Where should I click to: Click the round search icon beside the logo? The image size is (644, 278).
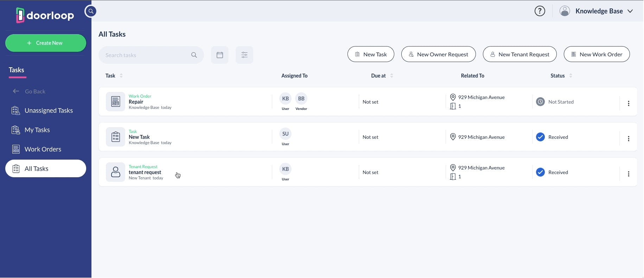(x=91, y=11)
